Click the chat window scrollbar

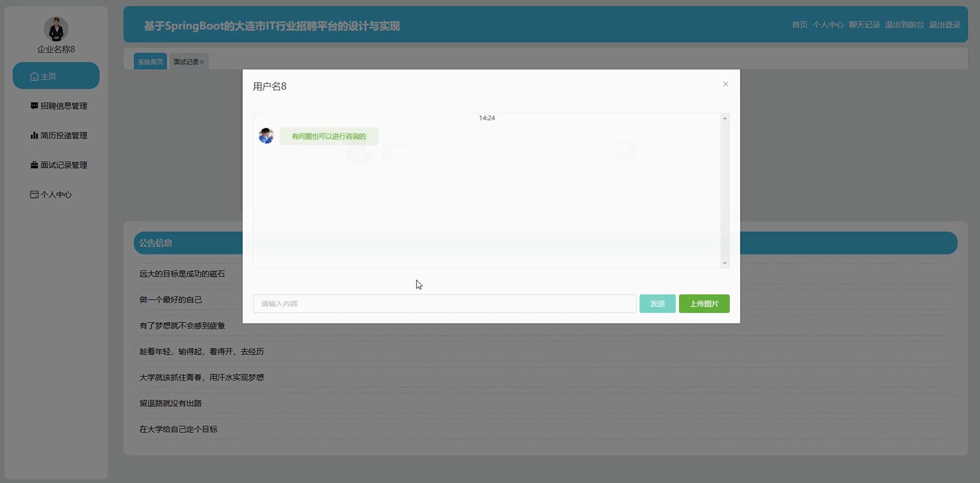tap(724, 190)
